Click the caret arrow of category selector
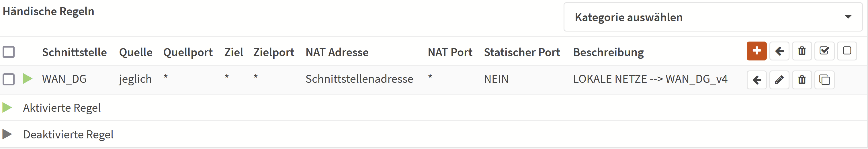This screenshot has height=149, width=868. pos(848,17)
